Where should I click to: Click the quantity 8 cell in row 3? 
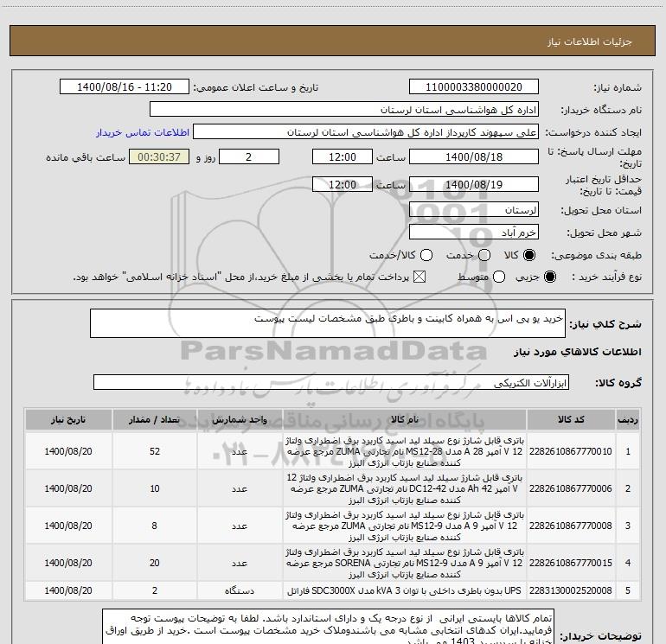[154, 526]
